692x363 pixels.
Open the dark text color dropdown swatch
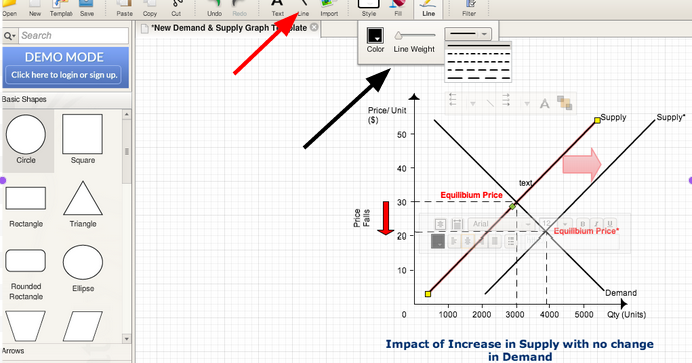point(437,241)
